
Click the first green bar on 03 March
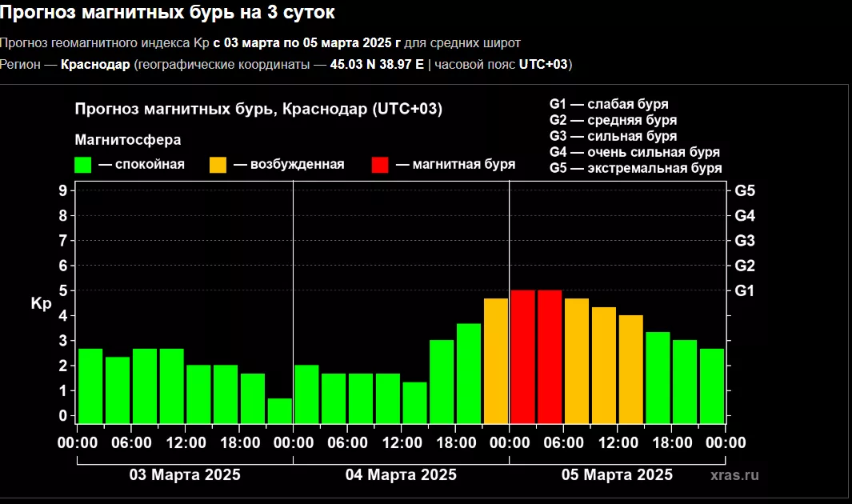(90, 385)
